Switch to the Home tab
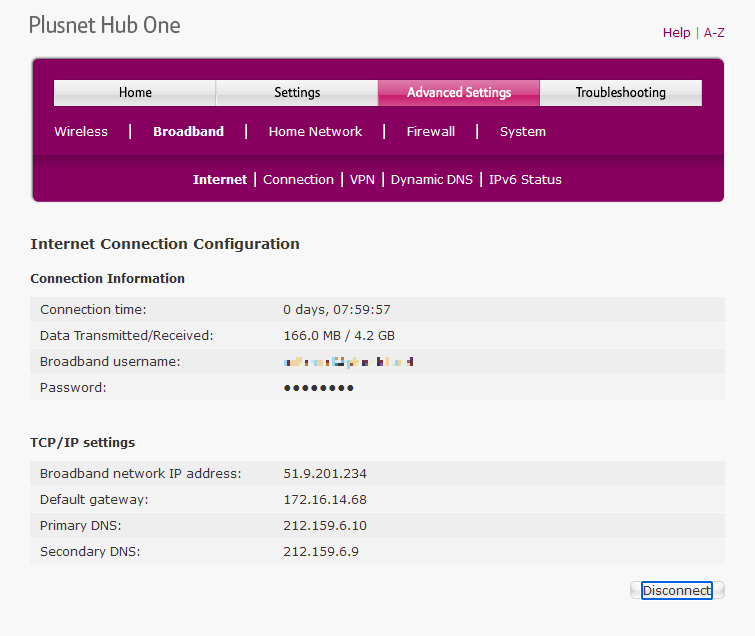The height and width of the screenshot is (636, 755). click(135, 93)
